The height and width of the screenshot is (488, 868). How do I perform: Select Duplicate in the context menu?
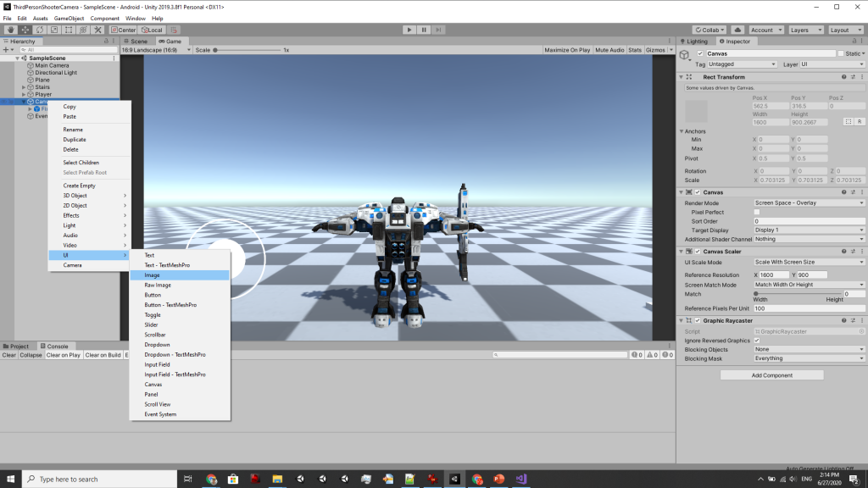pos(89,140)
